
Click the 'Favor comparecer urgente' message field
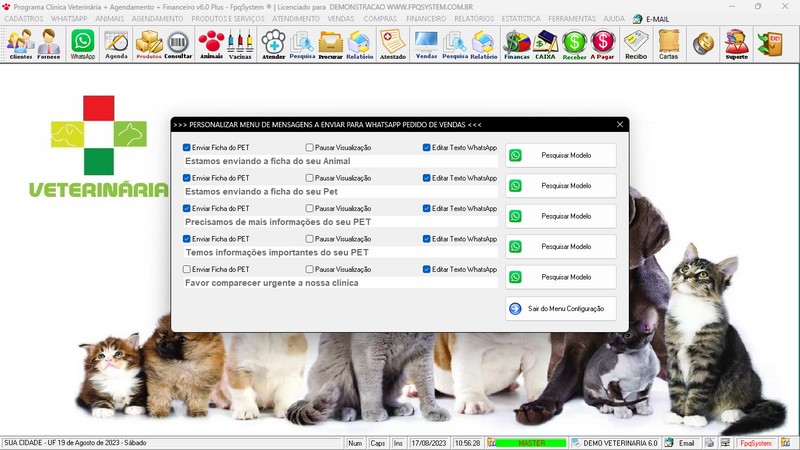coord(340,283)
